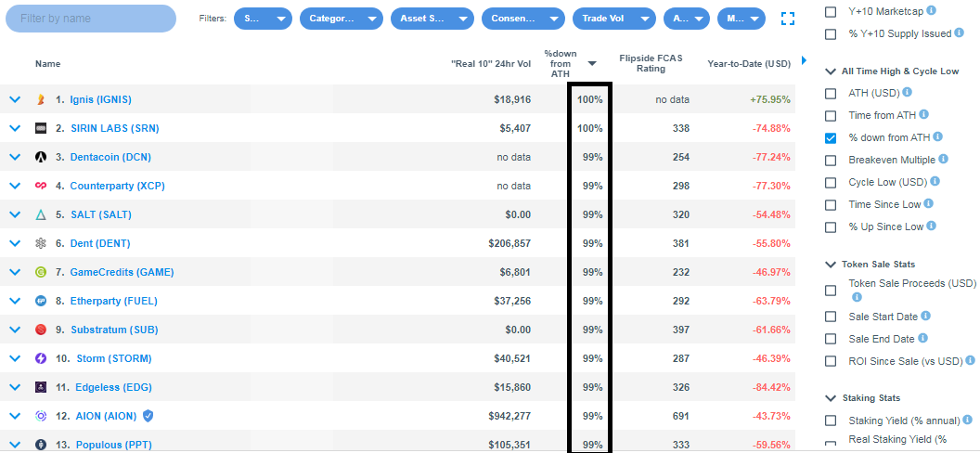980x453 pixels.
Task: Open info tooltip for Time Since Low
Action: [929, 203]
